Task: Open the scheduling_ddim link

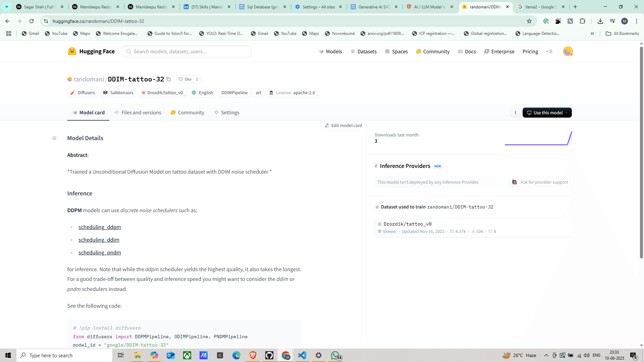Action: click(x=99, y=240)
